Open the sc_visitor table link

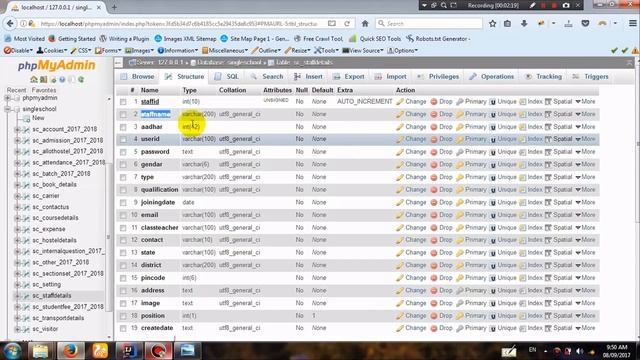(45, 329)
